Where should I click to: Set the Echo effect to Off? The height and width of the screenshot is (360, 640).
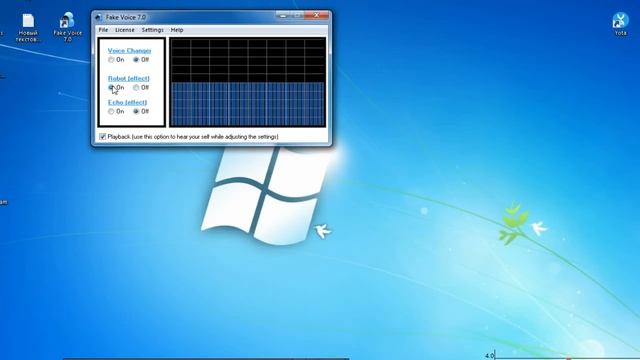click(136, 111)
